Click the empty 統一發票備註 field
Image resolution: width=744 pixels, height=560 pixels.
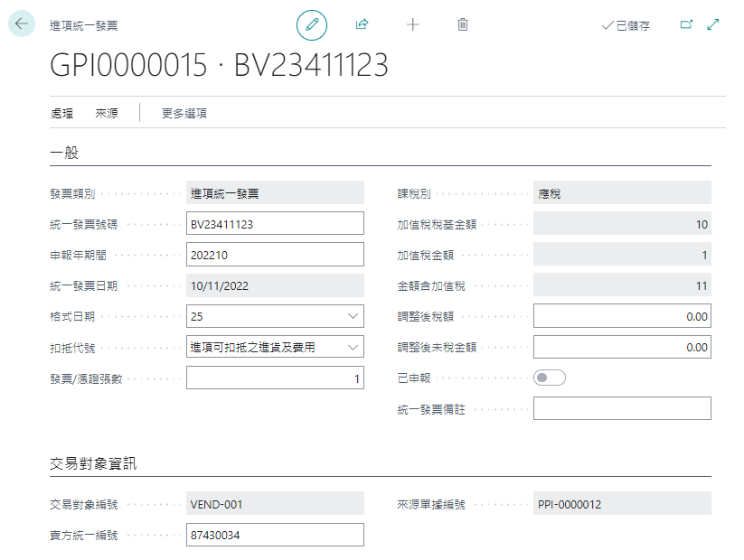tap(622, 408)
